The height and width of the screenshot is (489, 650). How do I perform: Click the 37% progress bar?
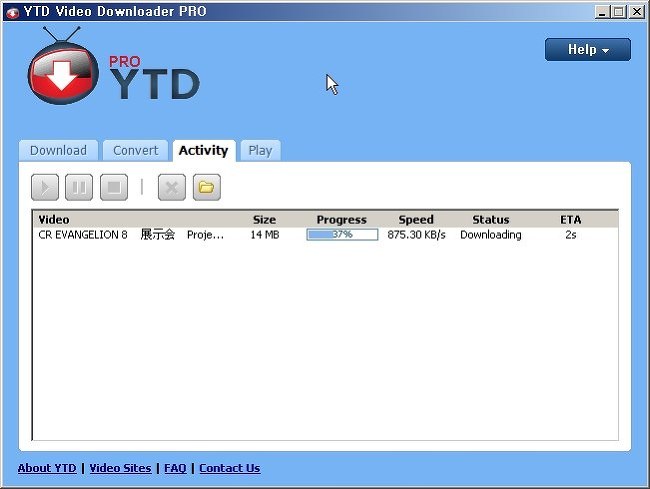coord(342,235)
